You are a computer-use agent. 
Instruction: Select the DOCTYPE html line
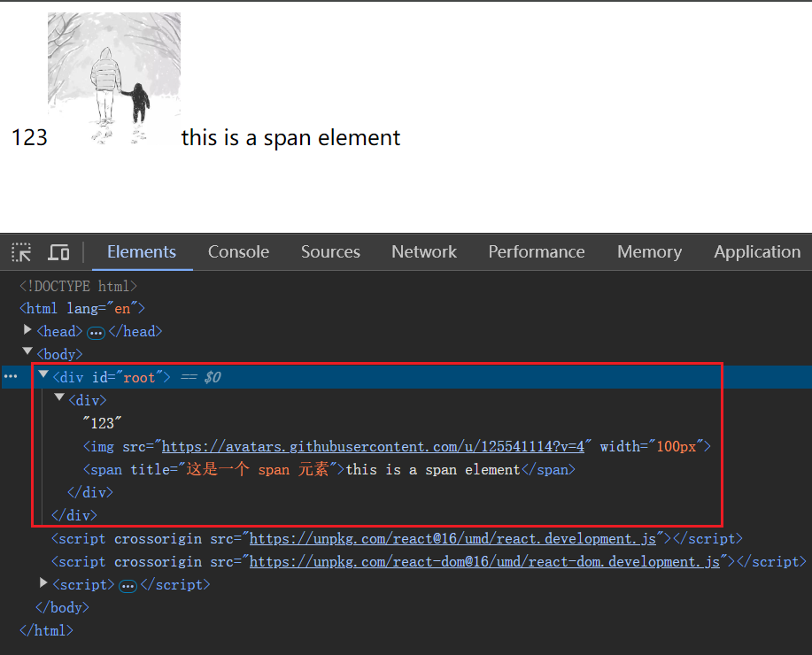point(78,286)
